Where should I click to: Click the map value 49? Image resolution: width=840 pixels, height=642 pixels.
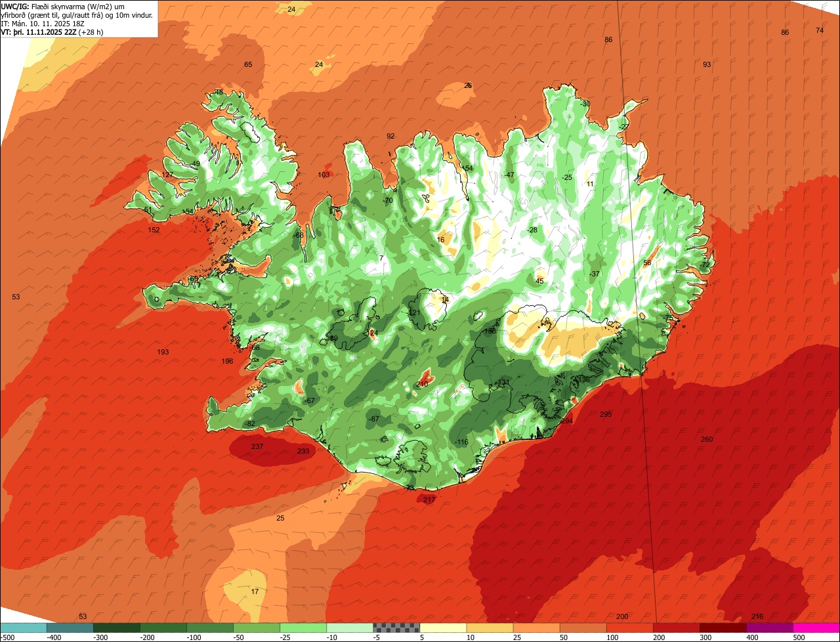coord(196,163)
